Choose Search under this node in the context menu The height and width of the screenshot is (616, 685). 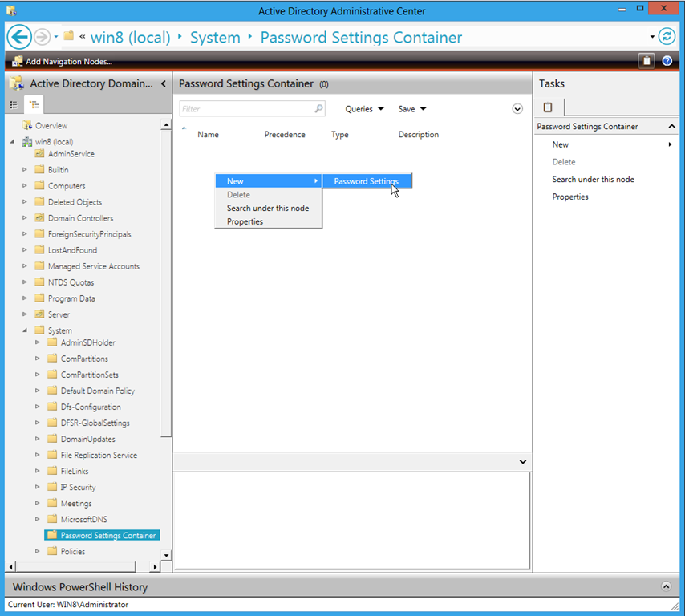(x=268, y=208)
